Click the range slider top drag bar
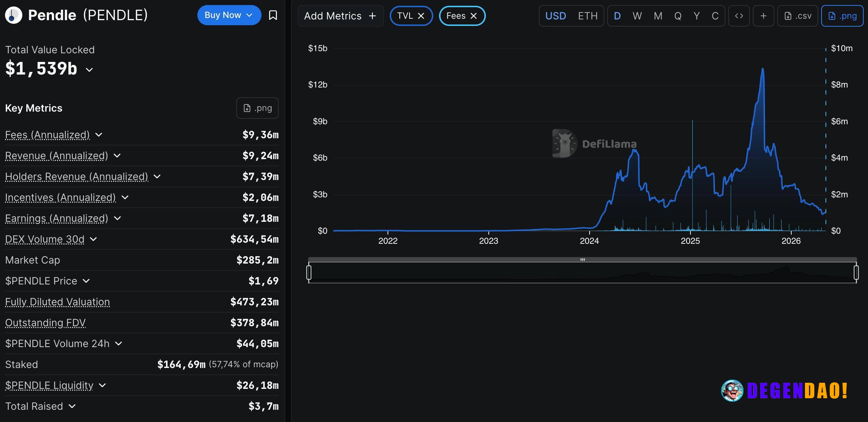The height and width of the screenshot is (422, 868). point(582,259)
